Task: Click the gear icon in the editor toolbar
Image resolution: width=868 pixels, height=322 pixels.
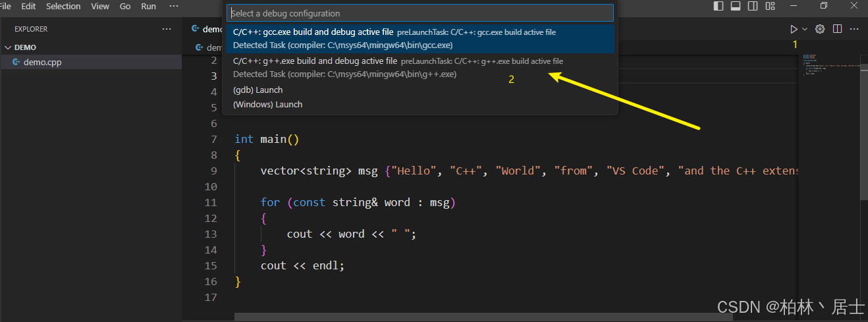Action: pos(820,29)
